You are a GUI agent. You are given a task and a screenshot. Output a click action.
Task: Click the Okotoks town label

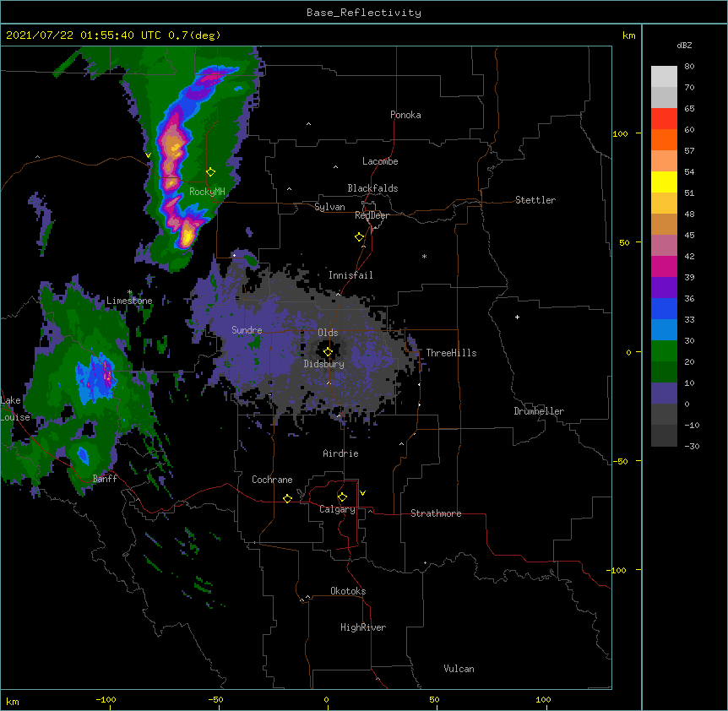pos(348,591)
